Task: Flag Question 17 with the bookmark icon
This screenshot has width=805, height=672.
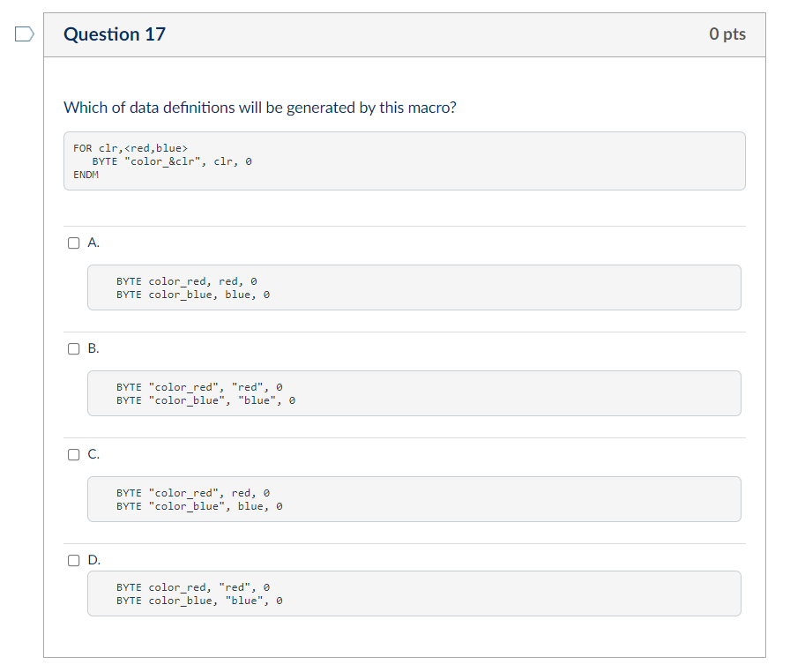Action: 25,35
